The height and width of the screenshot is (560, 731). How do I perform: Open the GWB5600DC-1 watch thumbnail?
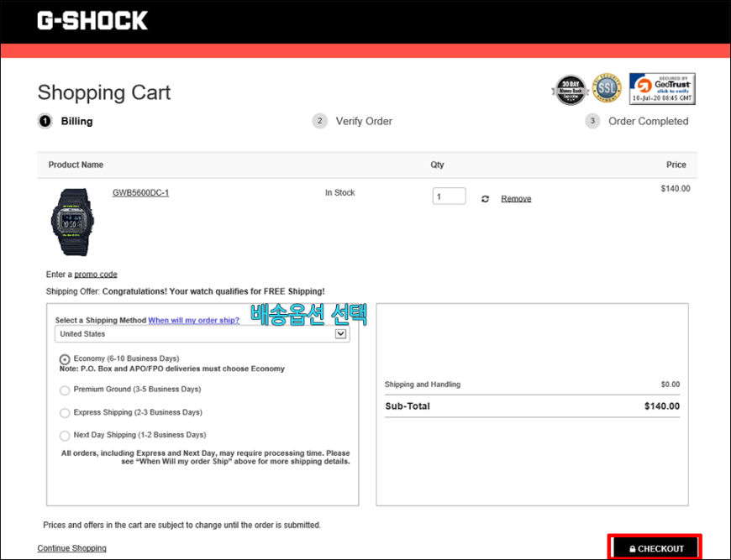click(71, 222)
